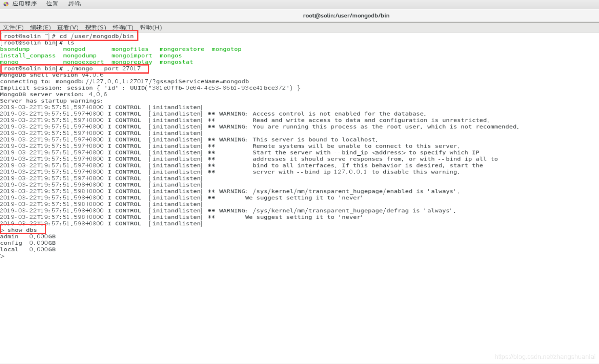This screenshot has height=364, width=599.
Task: Click the 'mongoimport' file name
Action: (x=132, y=55)
